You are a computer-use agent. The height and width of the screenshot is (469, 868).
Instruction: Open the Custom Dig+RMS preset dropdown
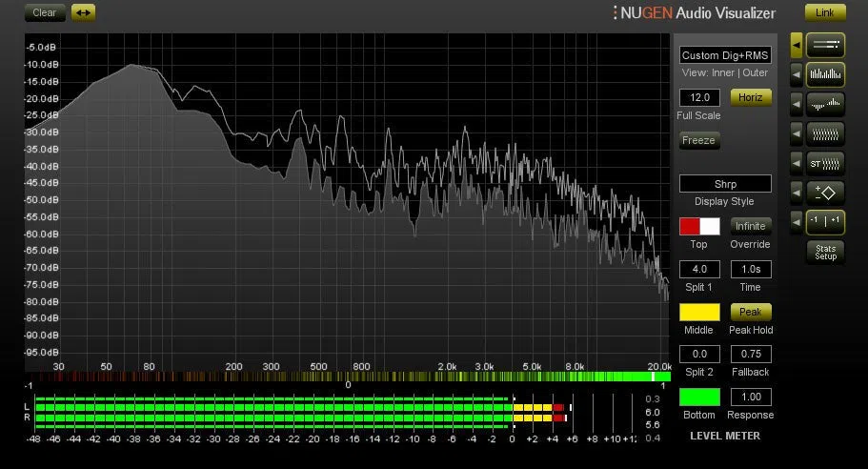pyautogui.click(x=725, y=55)
